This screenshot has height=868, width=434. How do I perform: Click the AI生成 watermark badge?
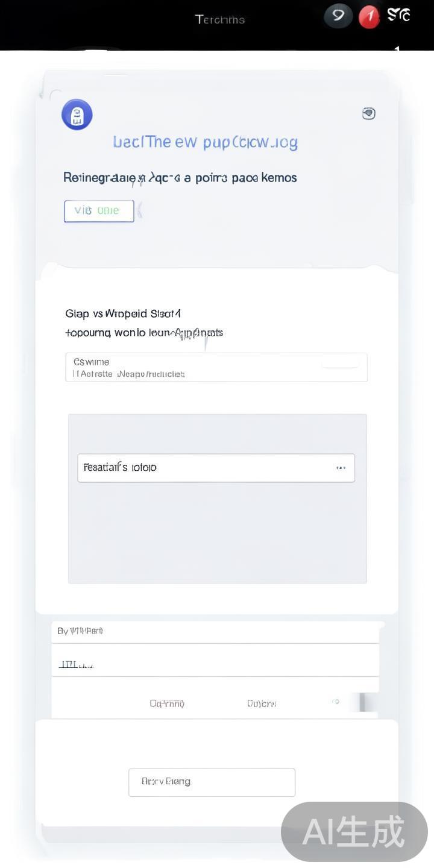coord(354,832)
